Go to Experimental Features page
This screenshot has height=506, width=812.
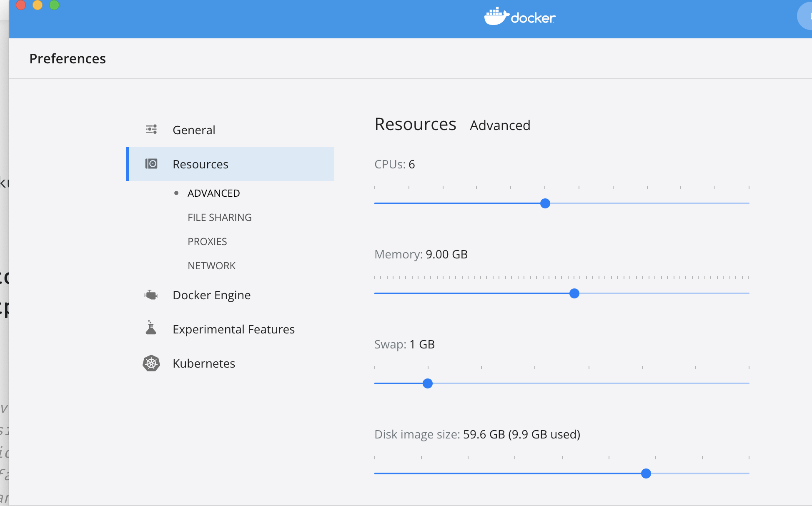(x=233, y=329)
